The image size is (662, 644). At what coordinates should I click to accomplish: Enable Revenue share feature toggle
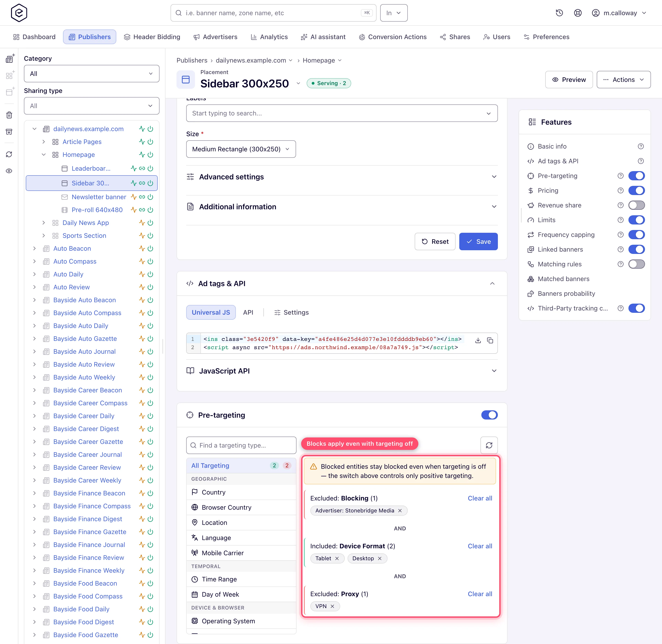tap(636, 205)
